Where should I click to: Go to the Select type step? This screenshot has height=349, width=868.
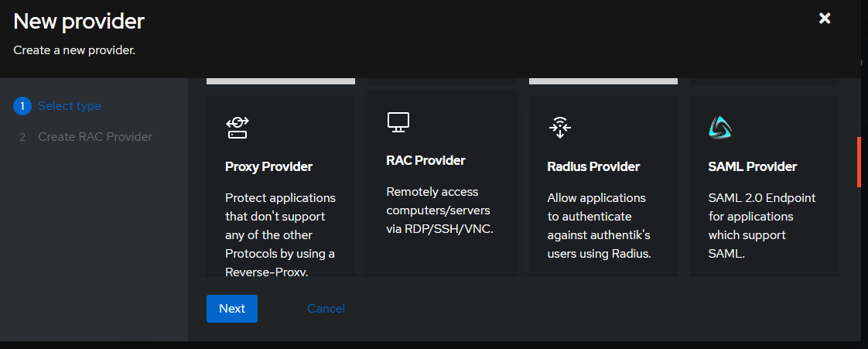(70, 106)
